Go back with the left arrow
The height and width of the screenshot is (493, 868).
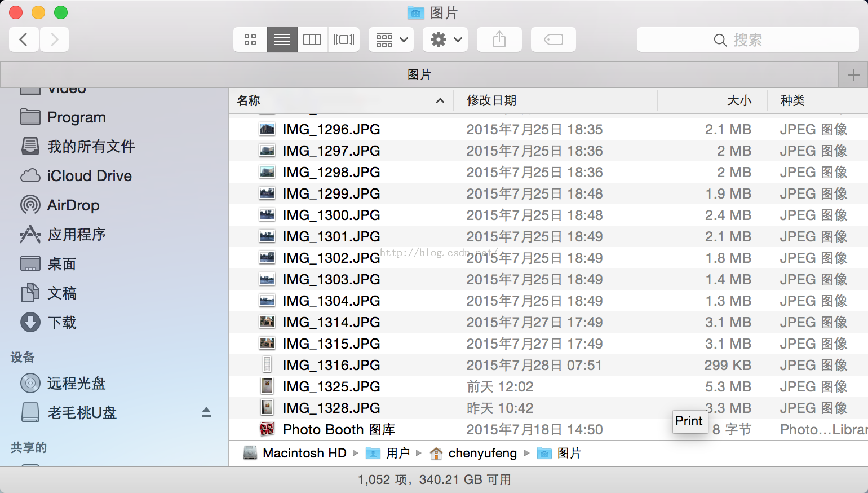tap(24, 39)
